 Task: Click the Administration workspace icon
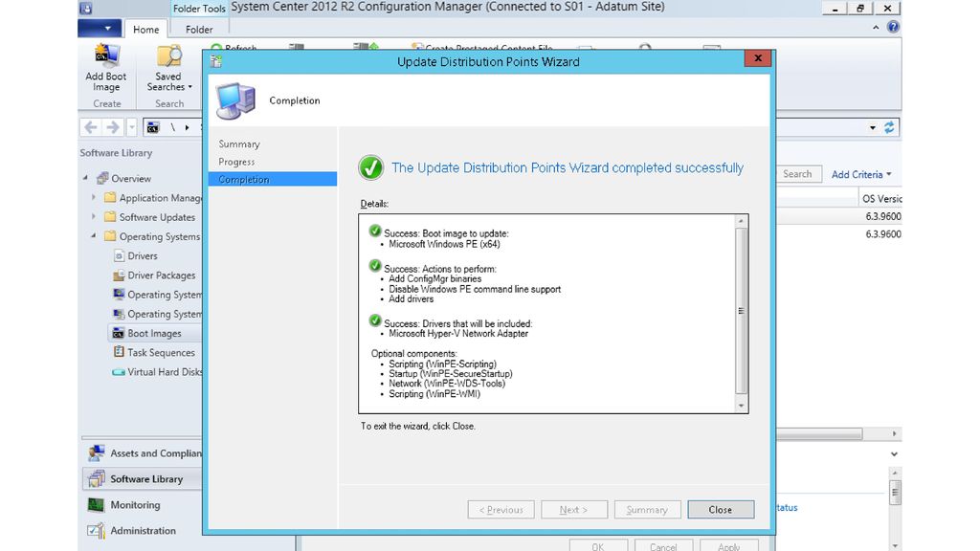click(97, 530)
